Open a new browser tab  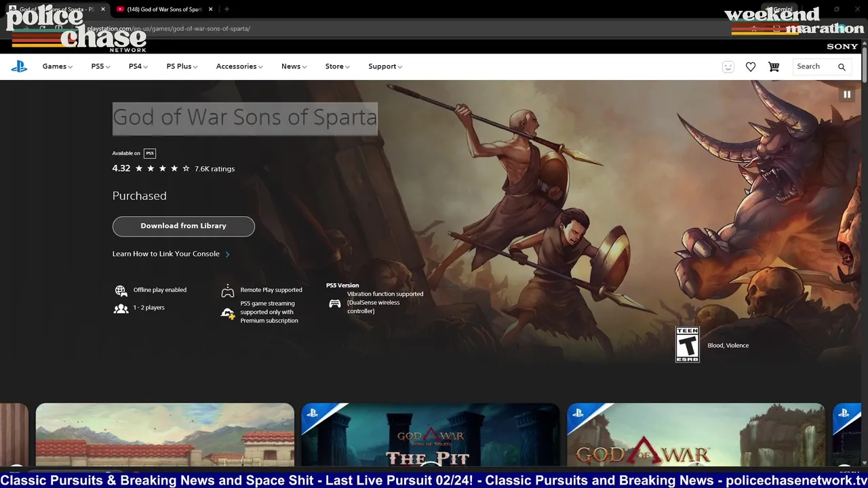[226, 9]
